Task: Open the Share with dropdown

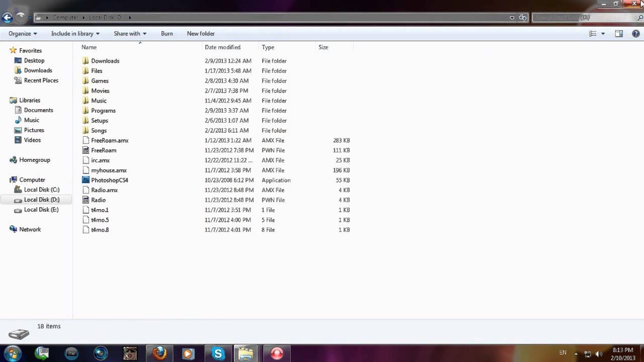Action: coord(130,34)
